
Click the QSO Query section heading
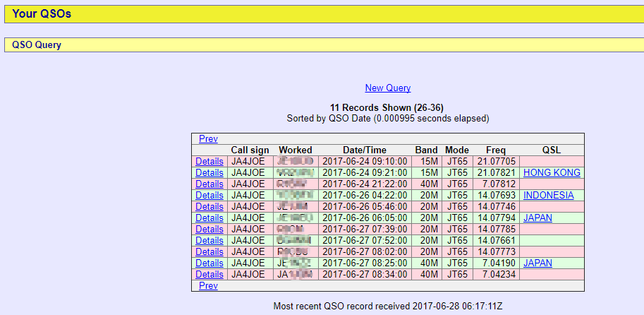[x=37, y=44]
